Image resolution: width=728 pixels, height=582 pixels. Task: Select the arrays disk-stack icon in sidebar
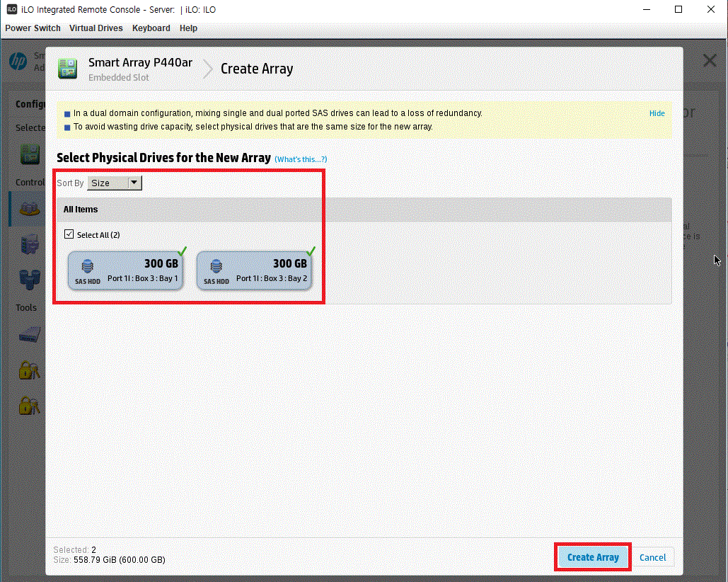coord(29,209)
